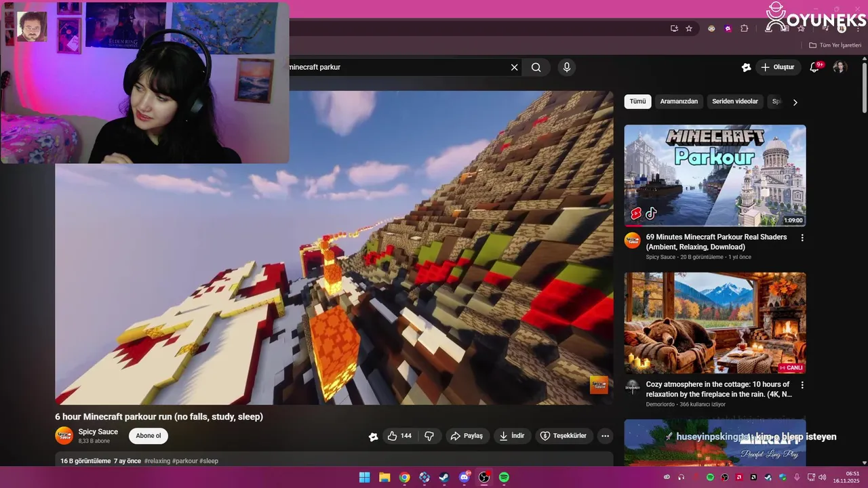This screenshot has height=488, width=868.
Task: Download the video with İndir
Action: pos(512,436)
